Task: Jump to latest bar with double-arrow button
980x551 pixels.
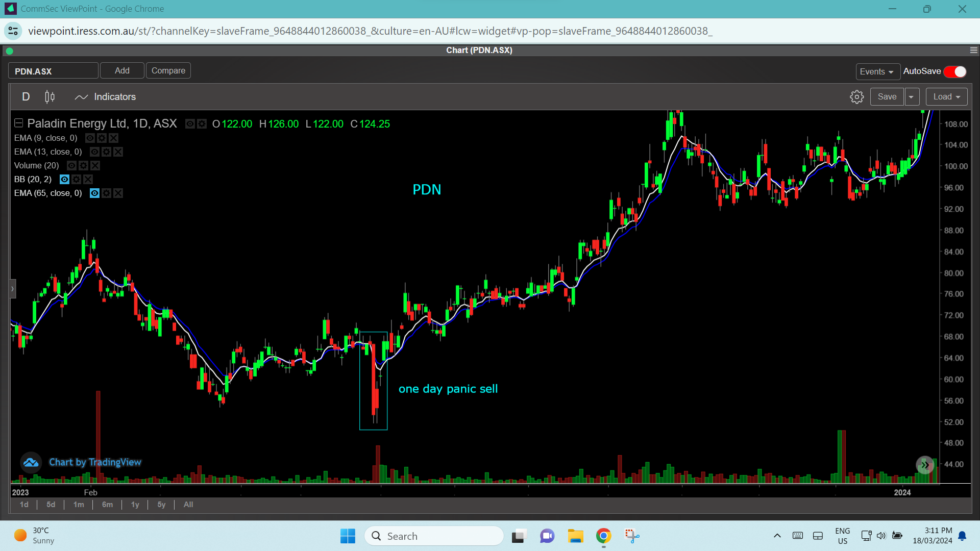Action: (925, 465)
